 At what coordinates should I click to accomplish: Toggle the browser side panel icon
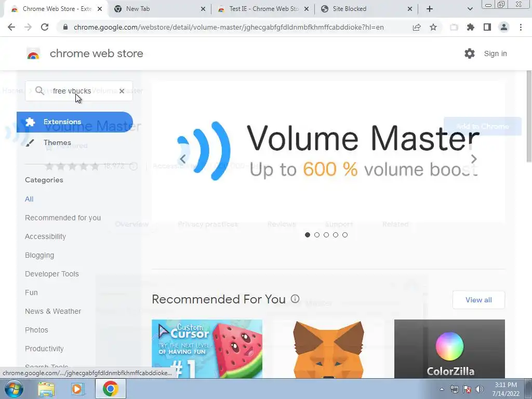click(487, 27)
